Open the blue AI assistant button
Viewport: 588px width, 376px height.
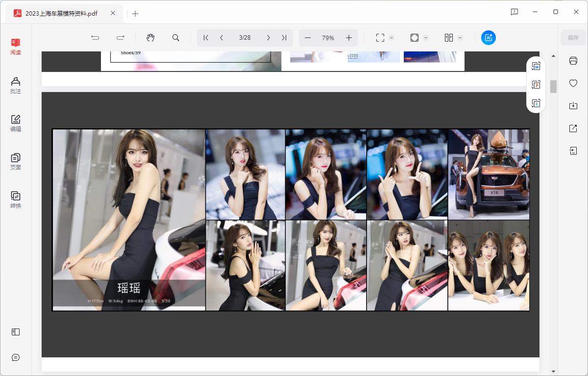[x=489, y=38]
